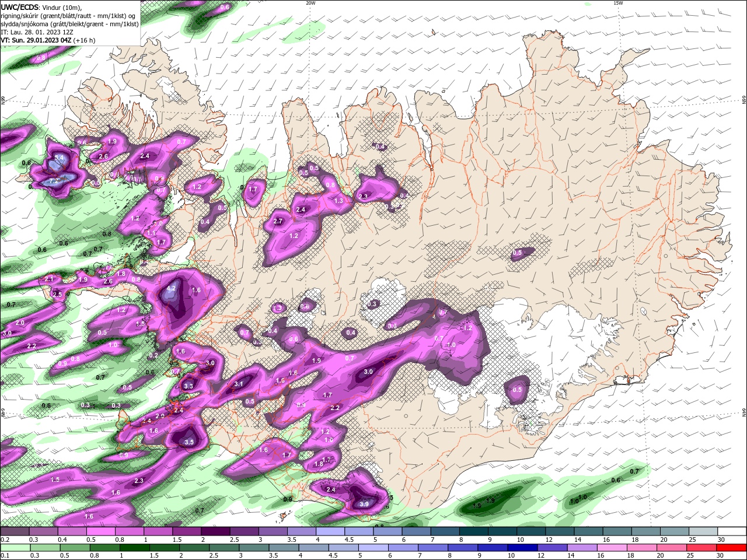Click the 'slydda/snjókoma' legend description line

[x=69, y=24]
